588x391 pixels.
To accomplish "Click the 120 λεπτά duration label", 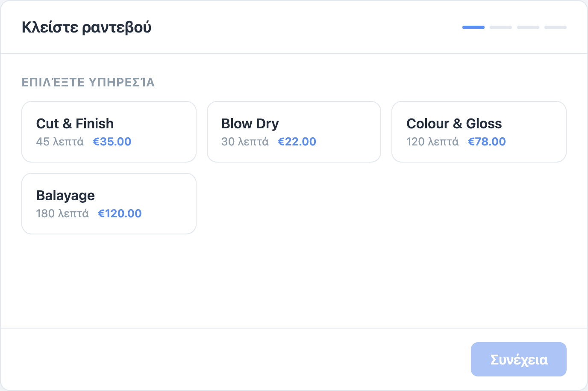I will [432, 142].
